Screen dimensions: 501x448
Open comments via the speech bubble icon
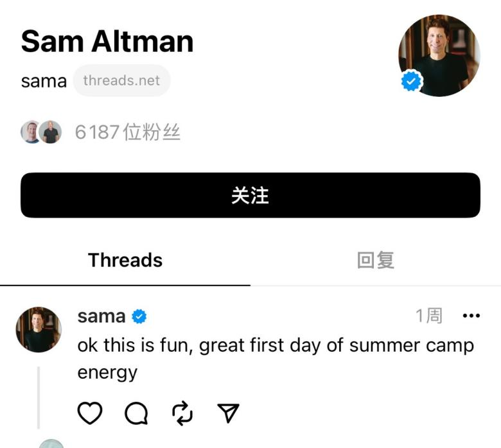(136, 413)
